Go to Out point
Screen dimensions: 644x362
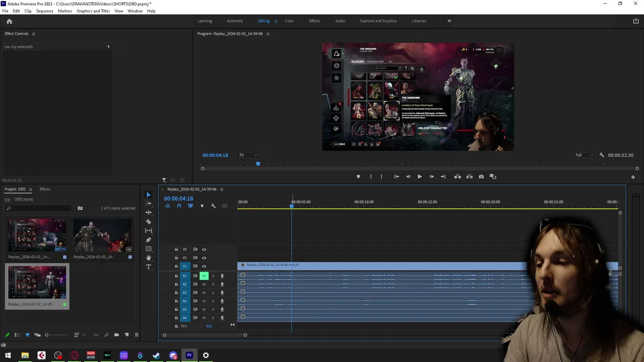coord(443,176)
